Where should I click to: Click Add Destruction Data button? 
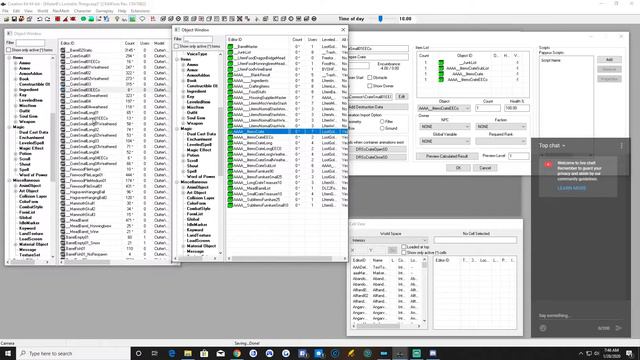(377, 107)
